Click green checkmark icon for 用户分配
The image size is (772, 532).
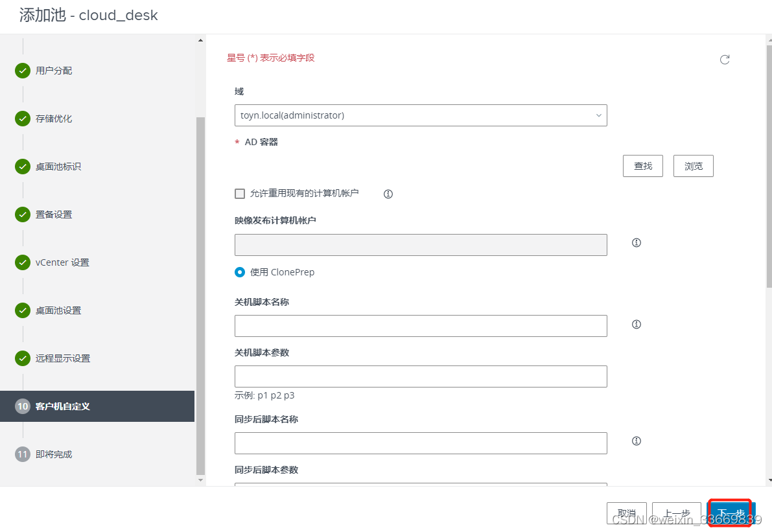coord(23,71)
